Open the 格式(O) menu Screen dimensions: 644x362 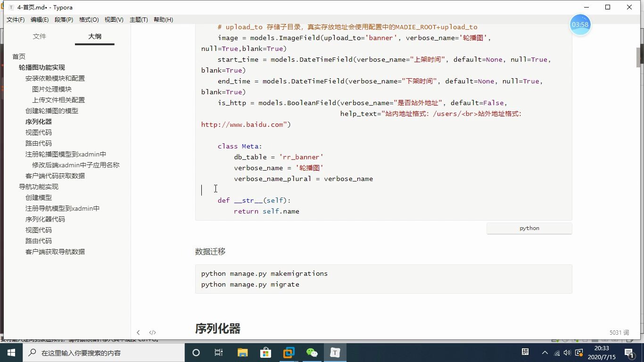click(89, 19)
